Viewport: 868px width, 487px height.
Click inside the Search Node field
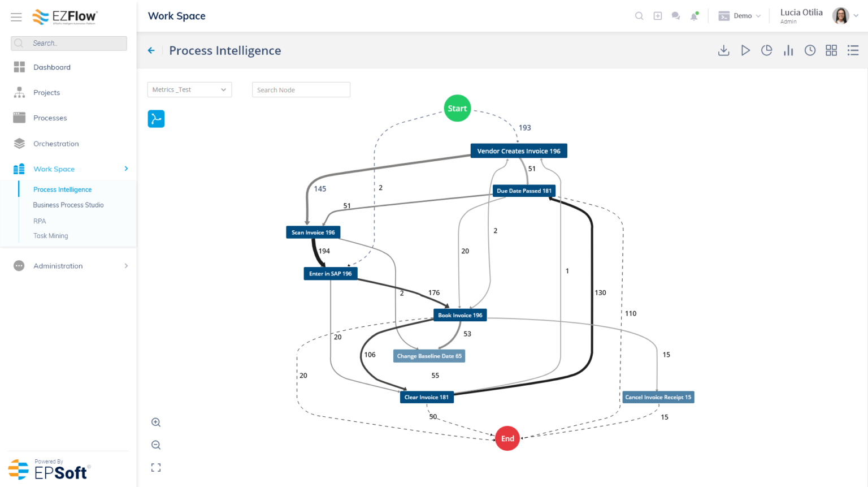click(301, 89)
